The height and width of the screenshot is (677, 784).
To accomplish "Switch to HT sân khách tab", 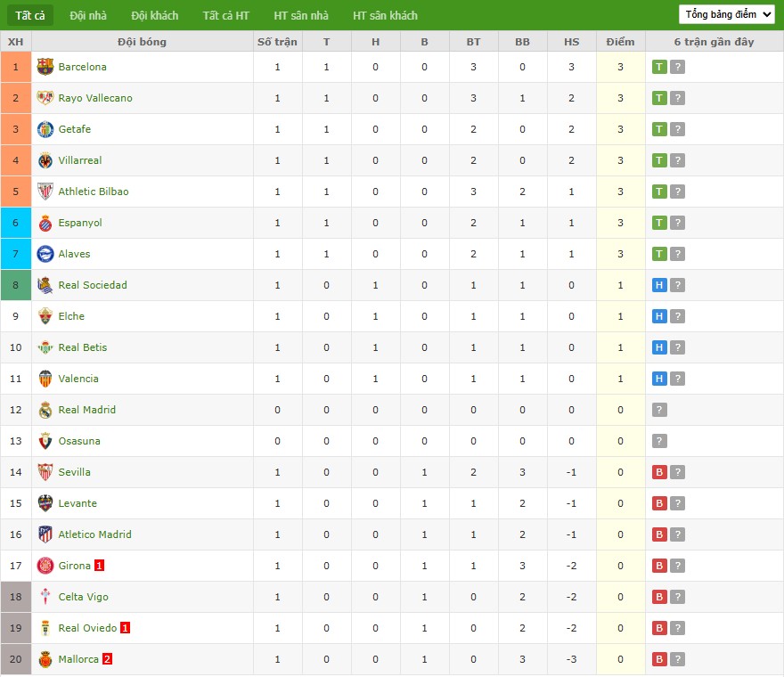I will 385,15.
